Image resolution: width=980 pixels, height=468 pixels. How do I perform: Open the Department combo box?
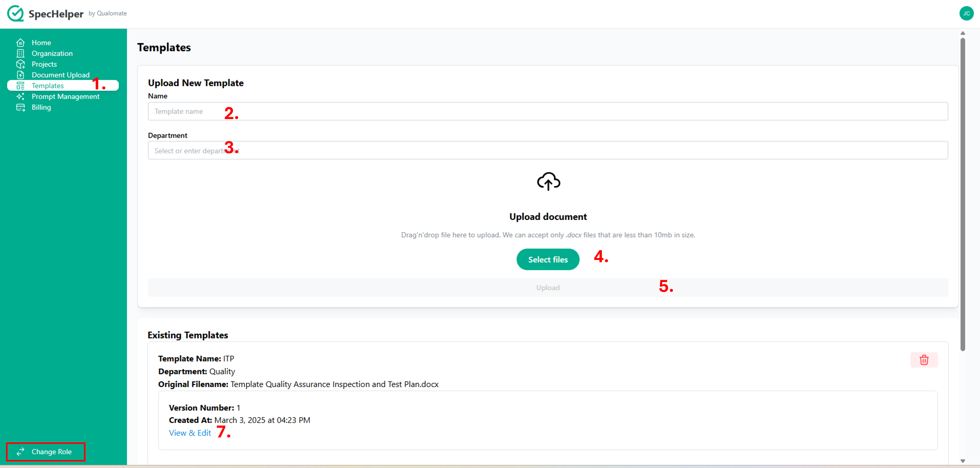(547, 151)
